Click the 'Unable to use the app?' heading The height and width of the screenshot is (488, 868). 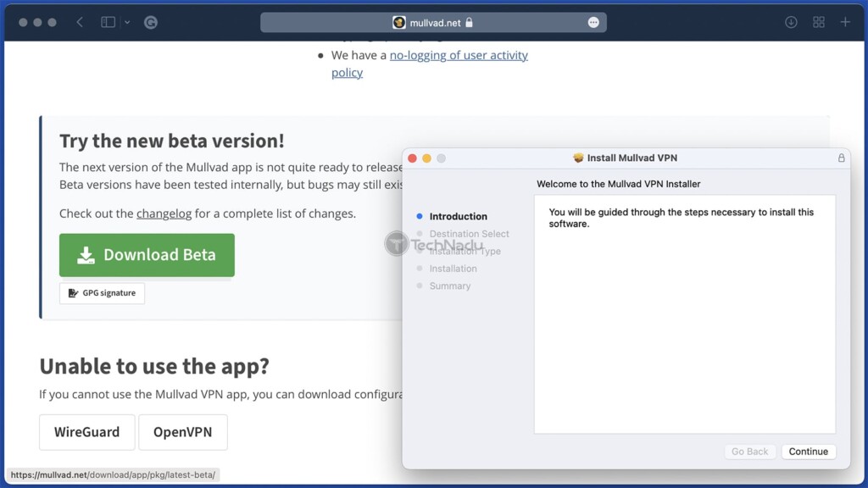pyautogui.click(x=154, y=366)
